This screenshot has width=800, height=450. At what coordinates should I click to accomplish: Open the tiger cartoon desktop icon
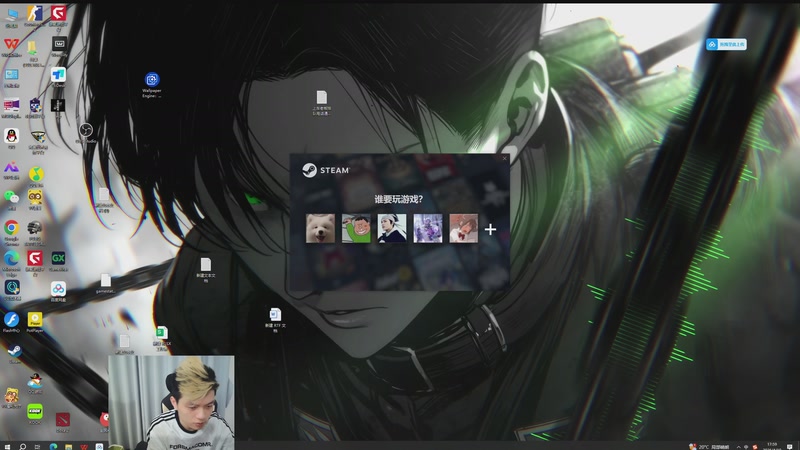coord(11,397)
